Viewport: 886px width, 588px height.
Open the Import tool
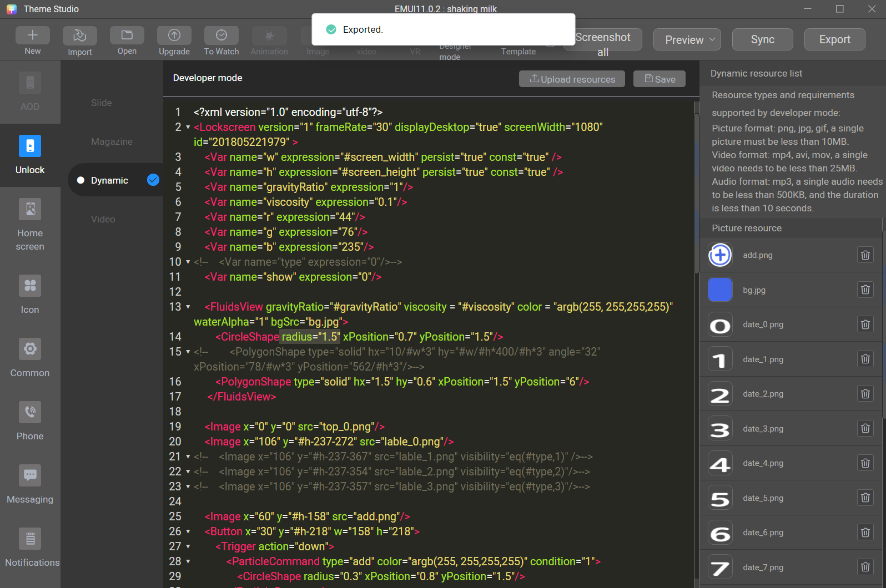[79, 36]
